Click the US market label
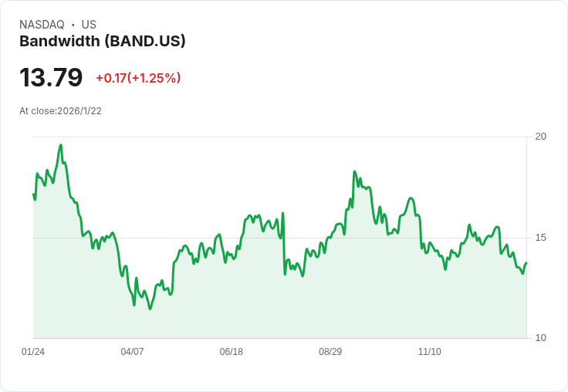 click(89, 25)
